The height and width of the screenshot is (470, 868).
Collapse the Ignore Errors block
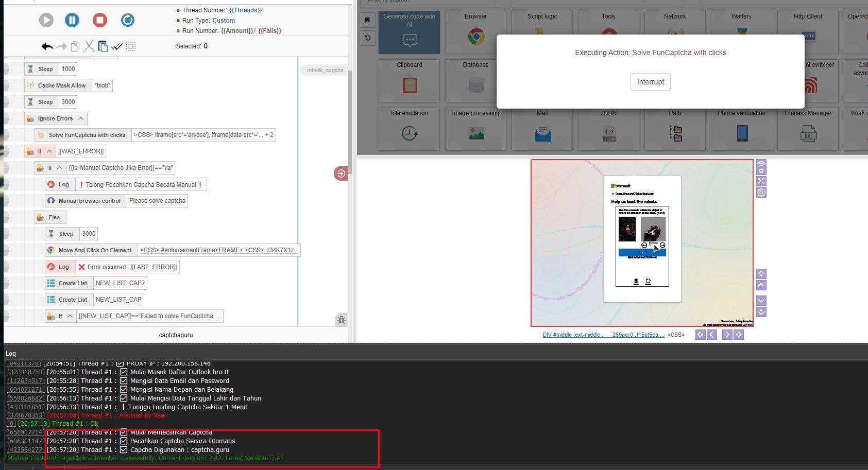click(x=81, y=118)
